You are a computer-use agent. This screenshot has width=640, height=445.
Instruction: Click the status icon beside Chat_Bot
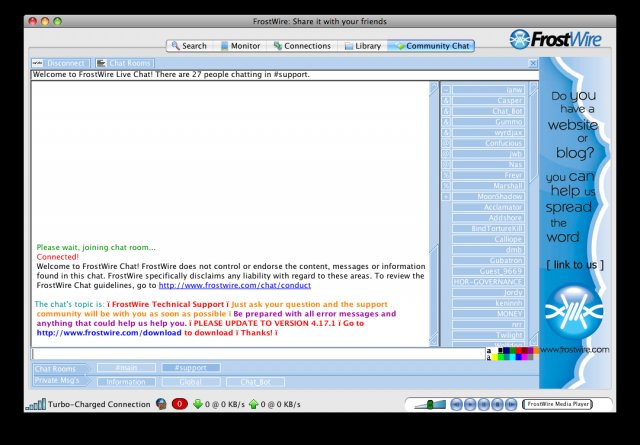click(x=446, y=111)
